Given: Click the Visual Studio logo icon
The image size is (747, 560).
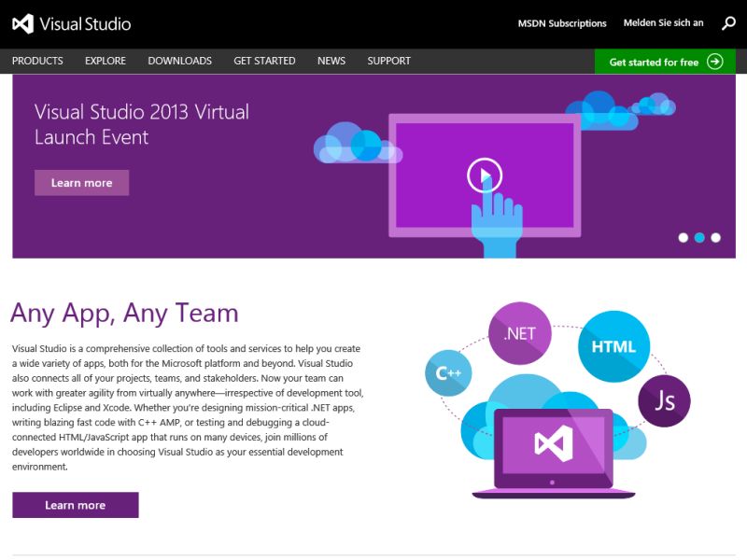Looking at the screenshot, I should point(22,24).
